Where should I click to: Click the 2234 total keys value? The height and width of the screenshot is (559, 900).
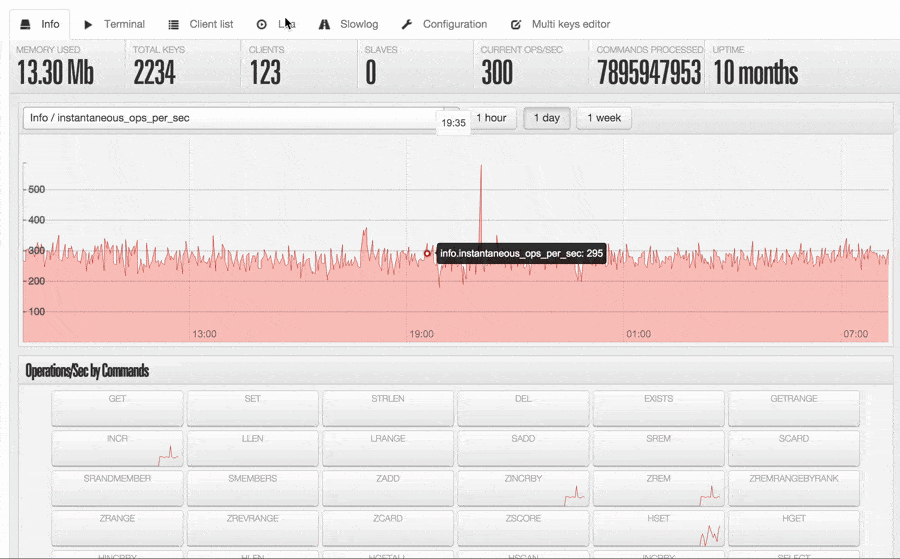(x=154, y=73)
